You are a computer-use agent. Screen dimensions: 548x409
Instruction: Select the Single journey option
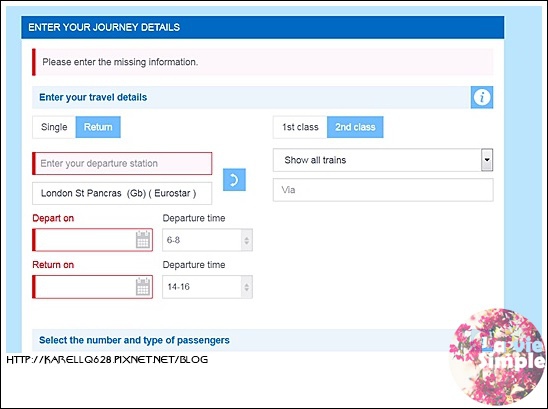click(54, 127)
